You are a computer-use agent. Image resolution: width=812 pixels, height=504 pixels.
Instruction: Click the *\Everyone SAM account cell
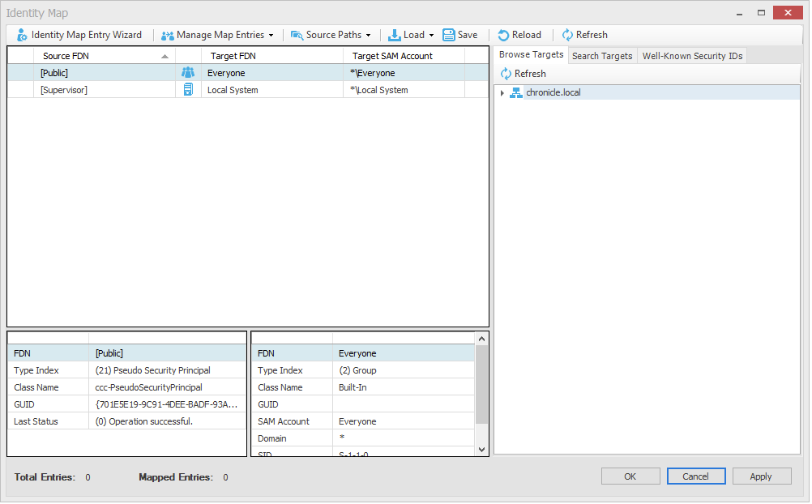coord(404,73)
